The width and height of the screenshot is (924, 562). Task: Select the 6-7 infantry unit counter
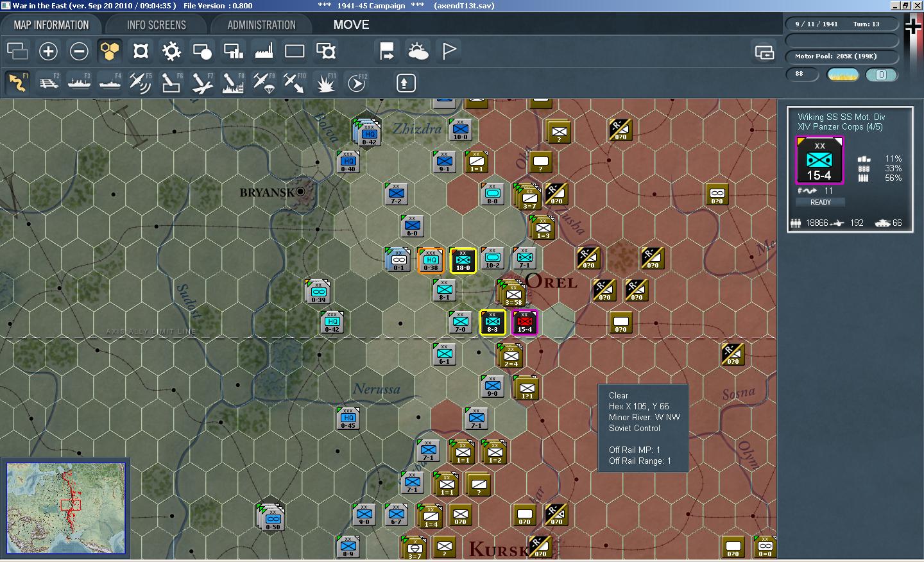point(396,515)
